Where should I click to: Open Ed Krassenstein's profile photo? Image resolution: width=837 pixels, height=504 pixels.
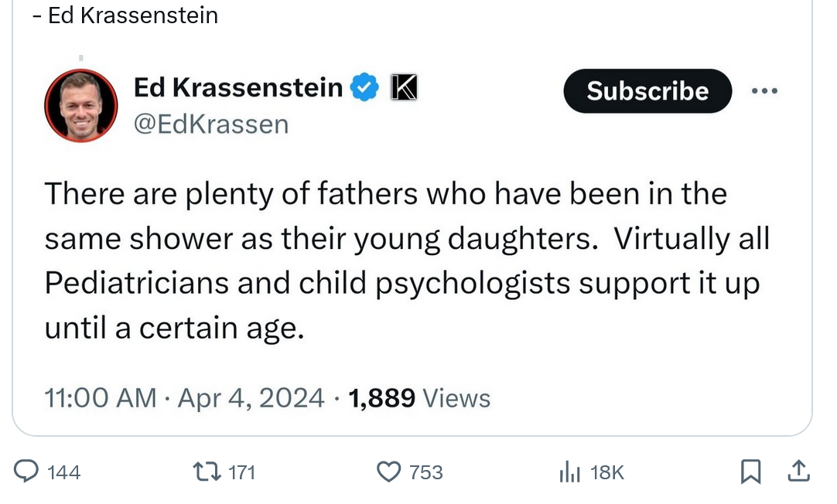tap(81, 106)
